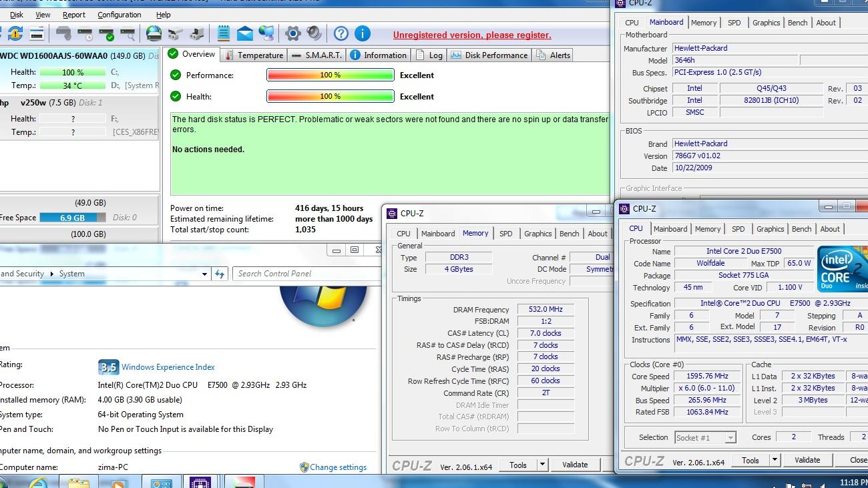Click the DRAM Frequency value 532.0 MHz

(546, 310)
